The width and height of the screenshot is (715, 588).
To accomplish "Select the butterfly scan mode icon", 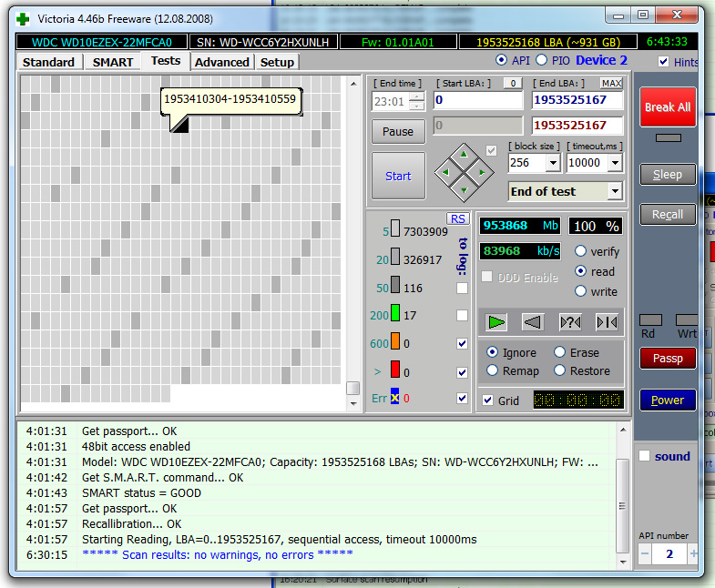I will pyautogui.click(x=607, y=321).
